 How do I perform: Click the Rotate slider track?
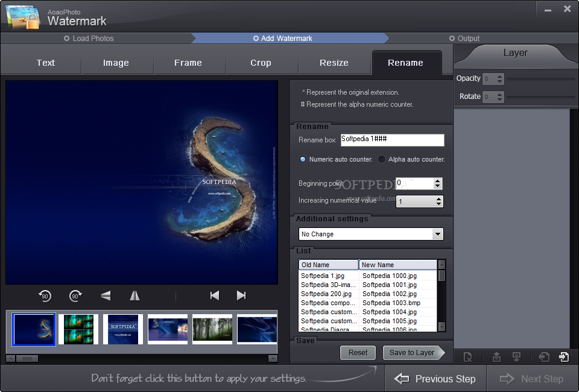point(541,96)
